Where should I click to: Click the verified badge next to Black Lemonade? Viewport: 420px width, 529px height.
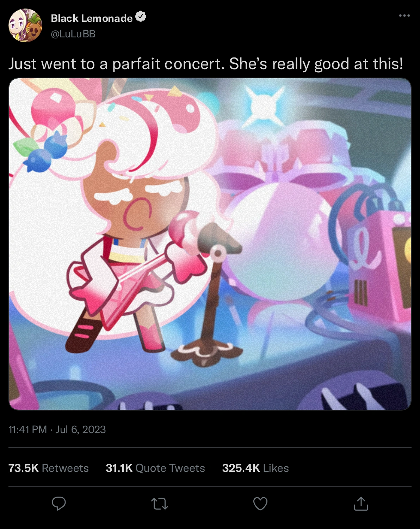141,17
